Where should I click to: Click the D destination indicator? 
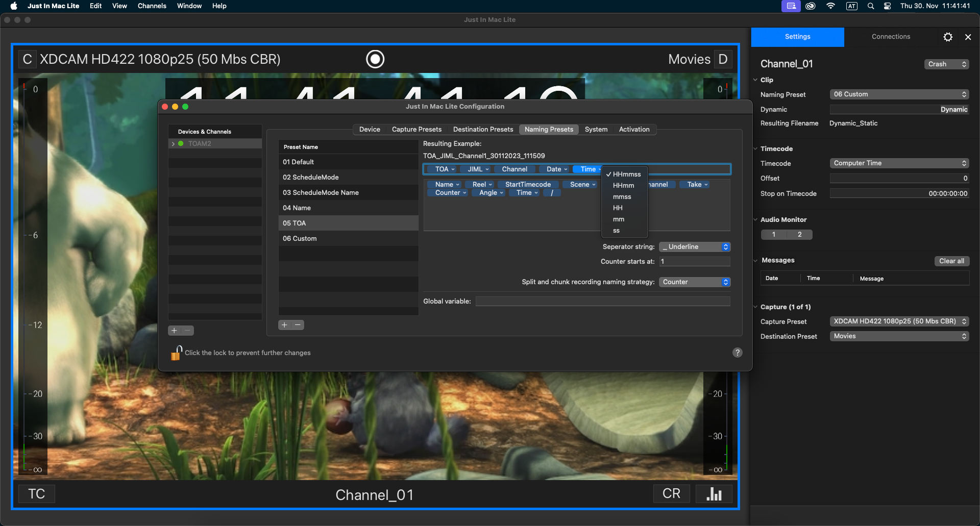(x=723, y=59)
